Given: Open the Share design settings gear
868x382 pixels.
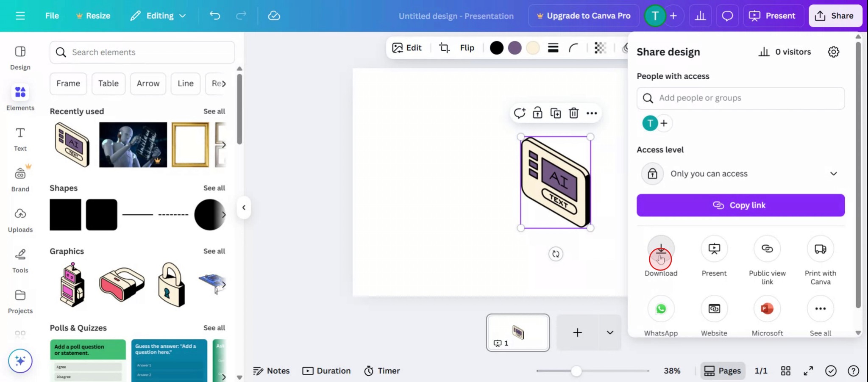Looking at the screenshot, I should click(x=833, y=51).
